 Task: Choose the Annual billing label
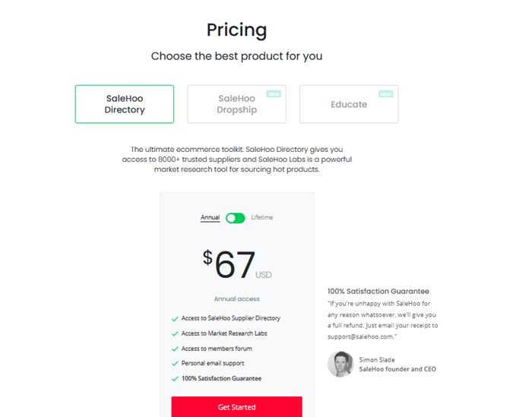[210, 218]
